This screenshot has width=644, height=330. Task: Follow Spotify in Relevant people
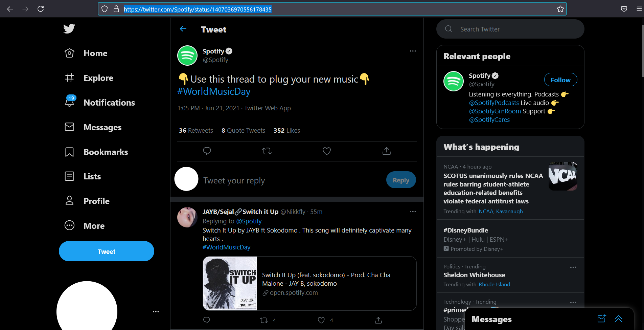click(x=560, y=80)
